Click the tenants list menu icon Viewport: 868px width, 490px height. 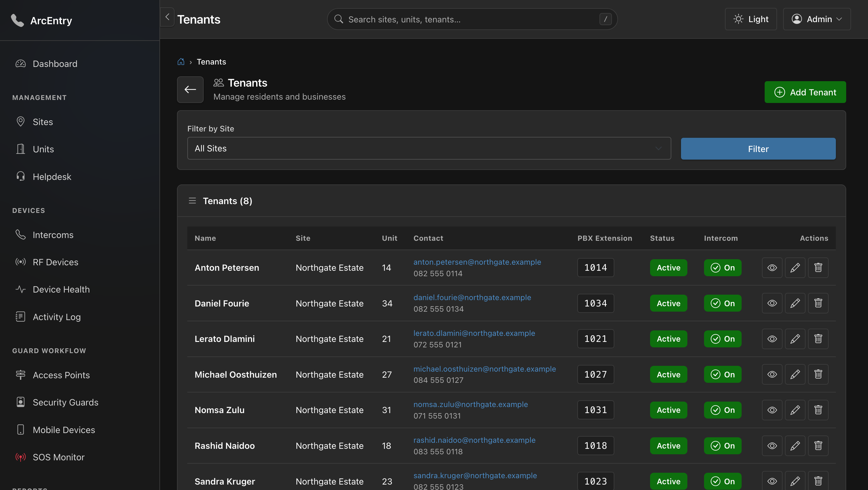click(x=192, y=201)
